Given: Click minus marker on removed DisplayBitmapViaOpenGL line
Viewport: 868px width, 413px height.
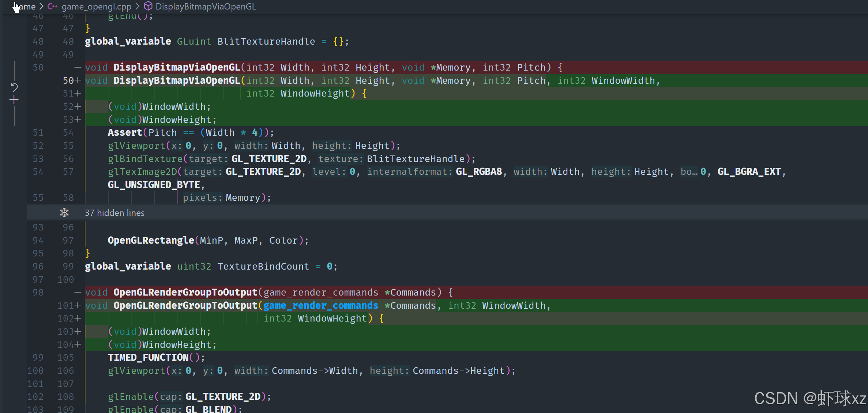Looking at the screenshot, I should click(x=78, y=67).
